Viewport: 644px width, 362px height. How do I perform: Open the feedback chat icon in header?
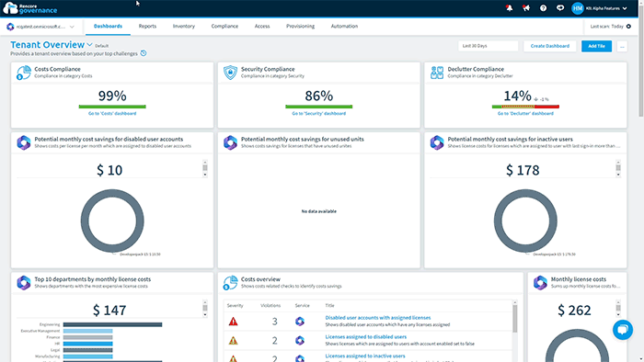coord(560,7)
